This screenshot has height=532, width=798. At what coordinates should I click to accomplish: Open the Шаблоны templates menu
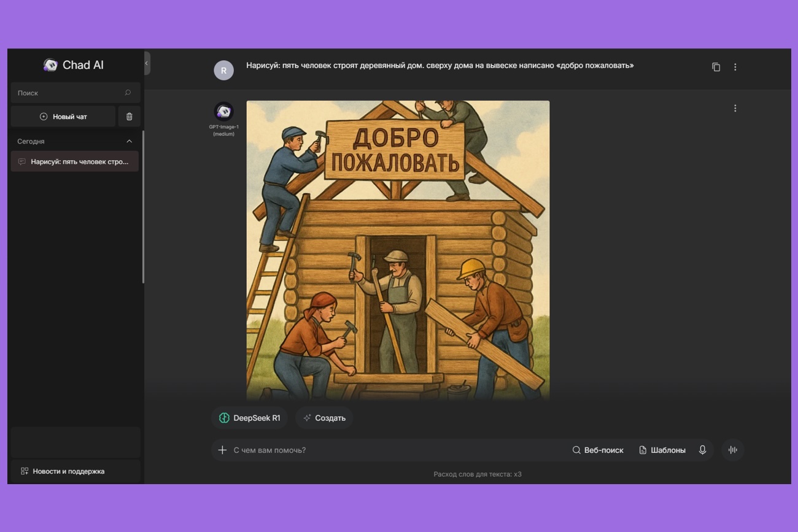click(662, 450)
